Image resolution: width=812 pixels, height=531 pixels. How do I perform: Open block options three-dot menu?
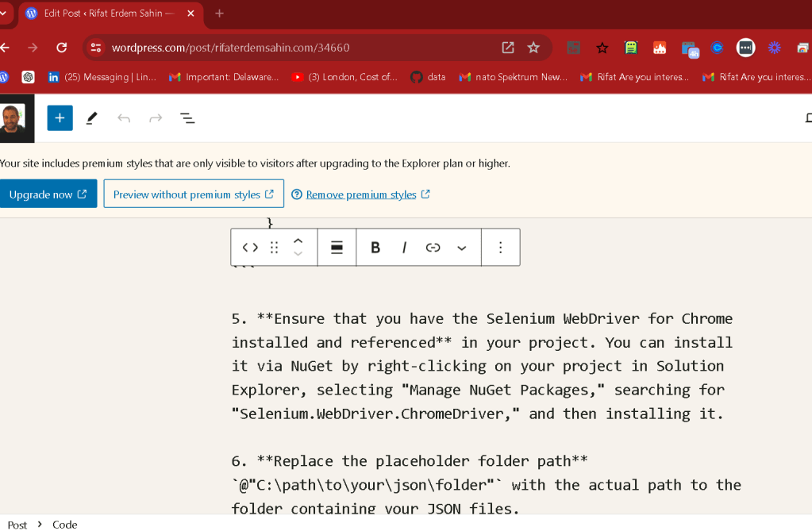pos(500,248)
